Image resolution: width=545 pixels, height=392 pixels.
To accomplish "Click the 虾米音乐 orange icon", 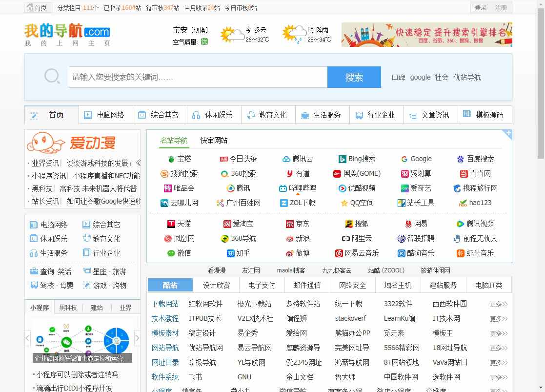I will pyautogui.click(x=461, y=253).
